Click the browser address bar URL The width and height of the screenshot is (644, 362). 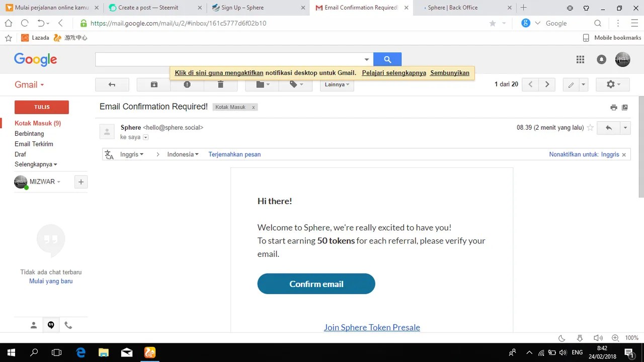point(178,23)
